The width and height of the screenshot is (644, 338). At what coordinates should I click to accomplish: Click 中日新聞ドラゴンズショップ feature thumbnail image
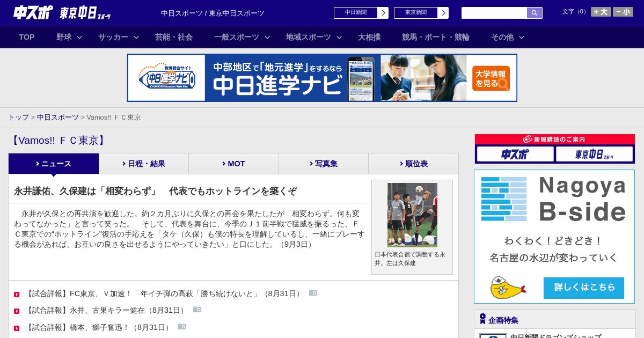[x=493, y=336]
